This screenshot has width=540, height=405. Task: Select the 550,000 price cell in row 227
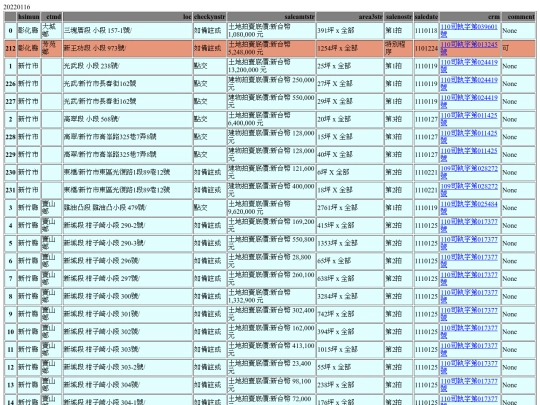tap(271, 101)
